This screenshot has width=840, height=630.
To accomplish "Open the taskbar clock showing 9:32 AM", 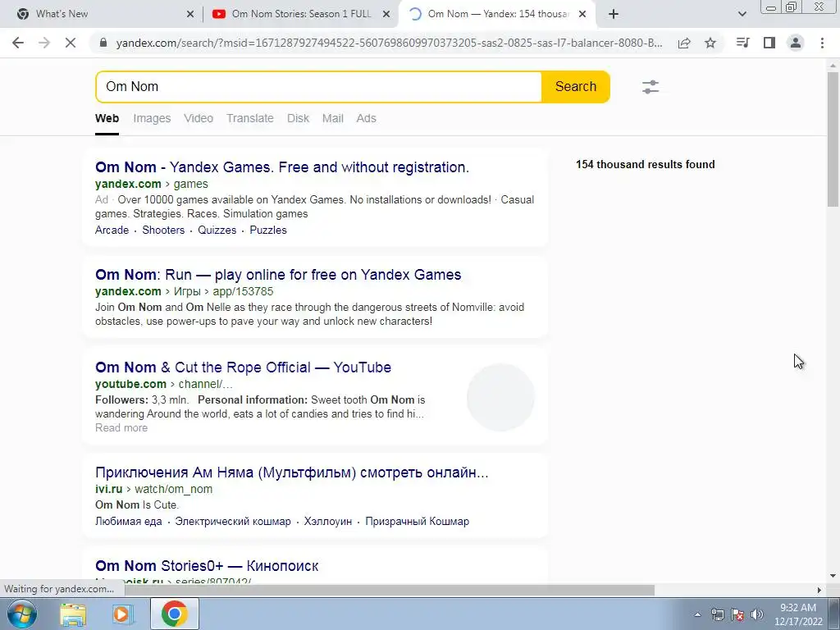I will coord(798,614).
